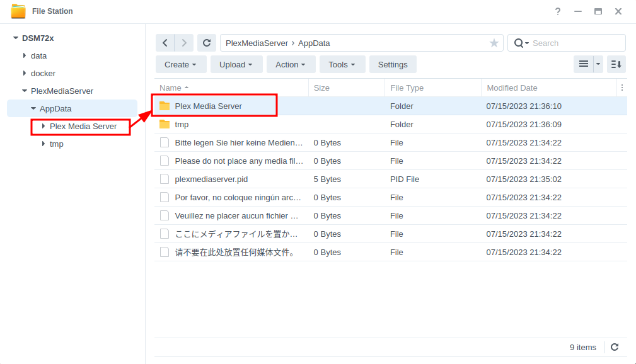Go forward to the next folder

(184, 43)
